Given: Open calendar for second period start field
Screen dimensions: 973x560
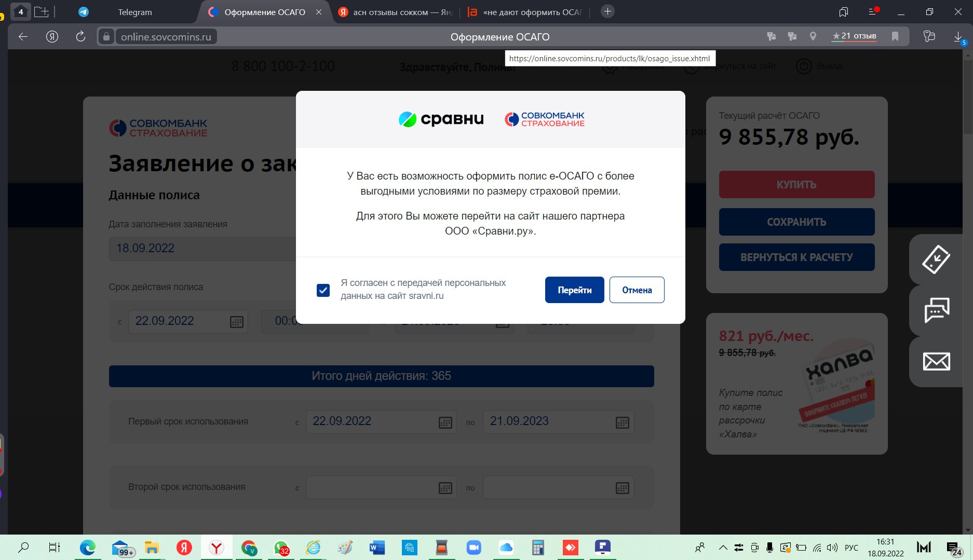Looking at the screenshot, I should (x=445, y=488).
